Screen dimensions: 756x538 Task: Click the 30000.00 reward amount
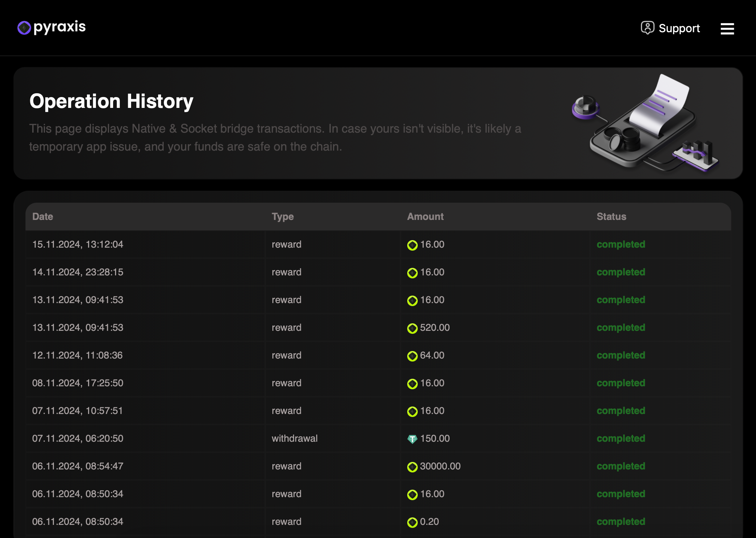[440, 466]
